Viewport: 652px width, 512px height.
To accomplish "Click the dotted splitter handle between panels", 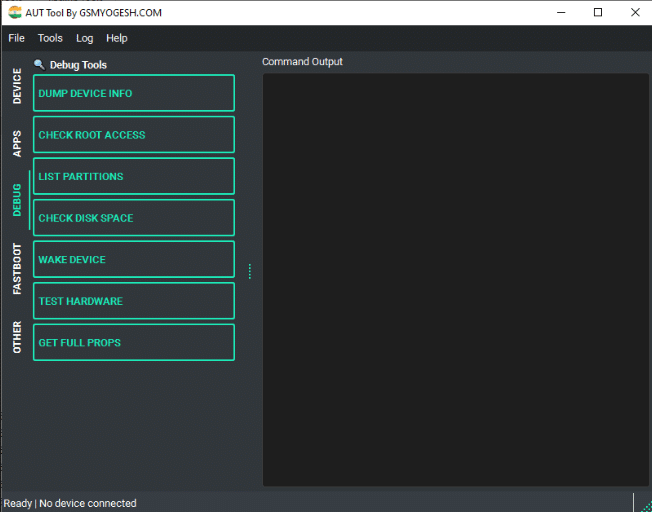I will click(x=249, y=271).
